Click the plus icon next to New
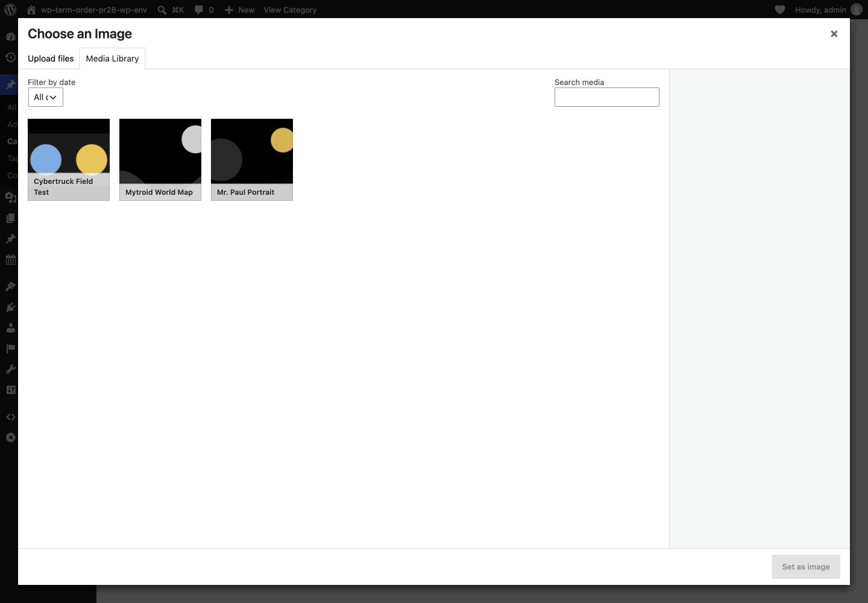868x603 pixels. coord(229,10)
